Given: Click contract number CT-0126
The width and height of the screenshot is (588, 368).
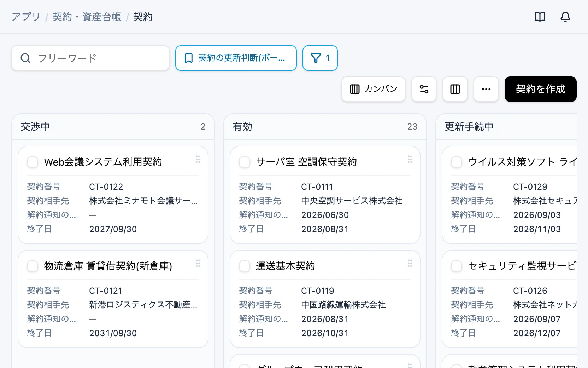Looking at the screenshot, I should tap(530, 291).
